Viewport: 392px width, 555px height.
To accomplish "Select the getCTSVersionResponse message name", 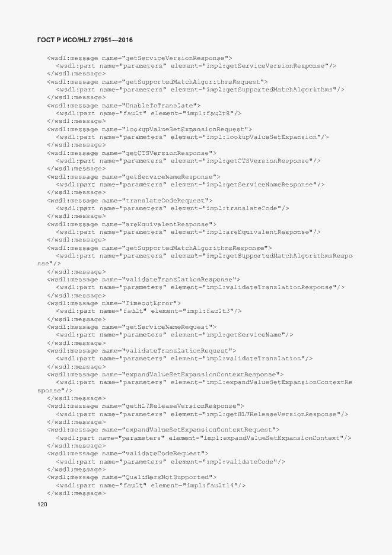I will click(x=167, y=153).
